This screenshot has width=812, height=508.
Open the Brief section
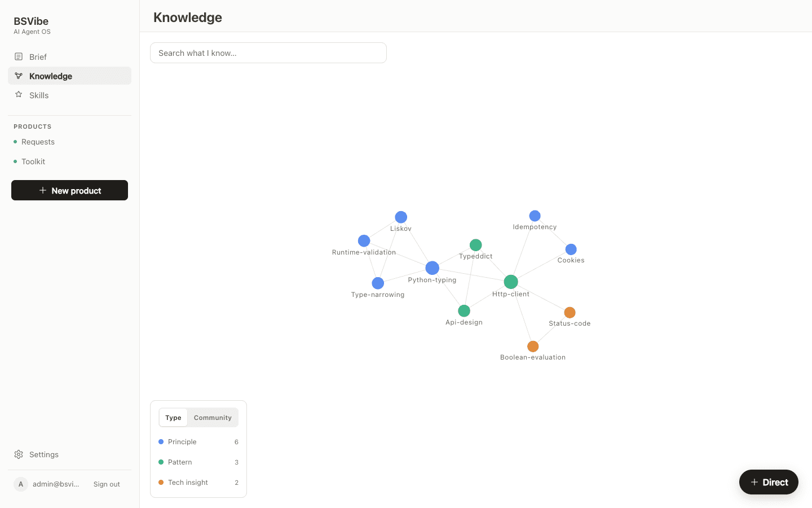coord(69,56)
